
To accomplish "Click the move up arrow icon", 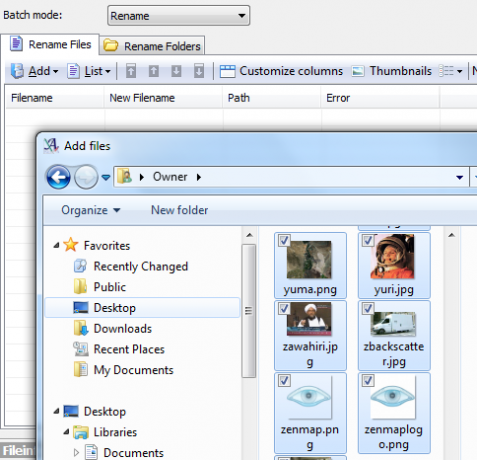I will (153, 71).
